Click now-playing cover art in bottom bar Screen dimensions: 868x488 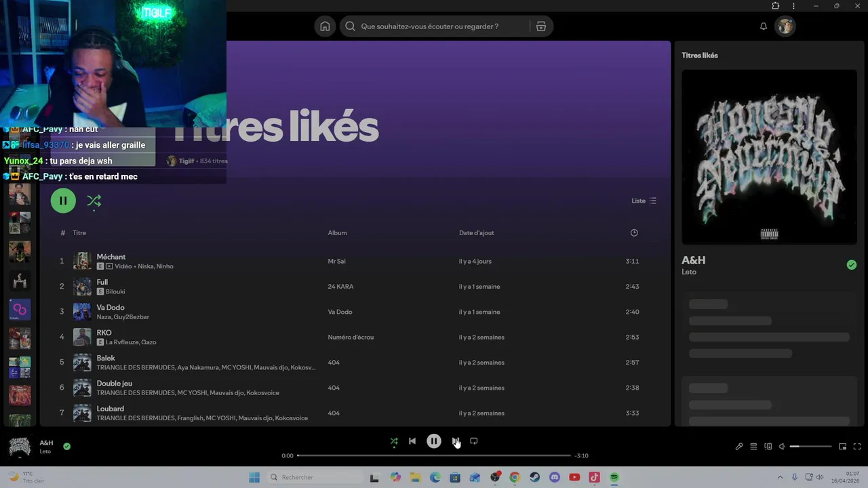coord(20,447)
